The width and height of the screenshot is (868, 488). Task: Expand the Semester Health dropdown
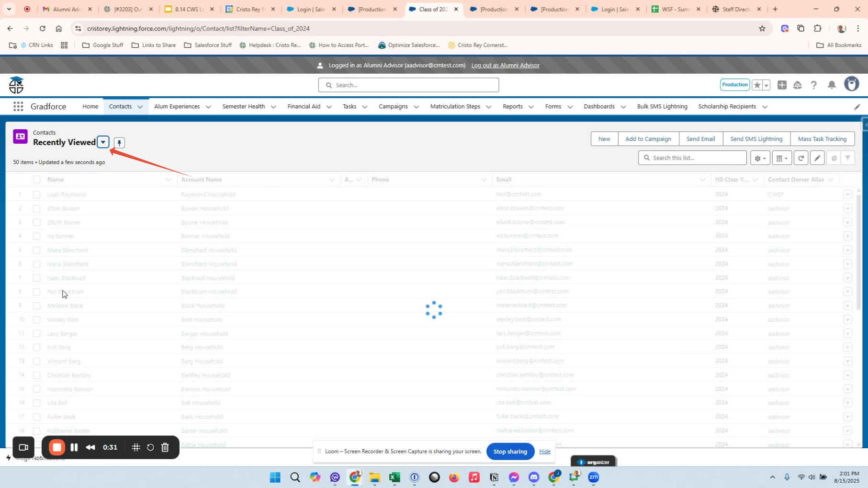273,107
